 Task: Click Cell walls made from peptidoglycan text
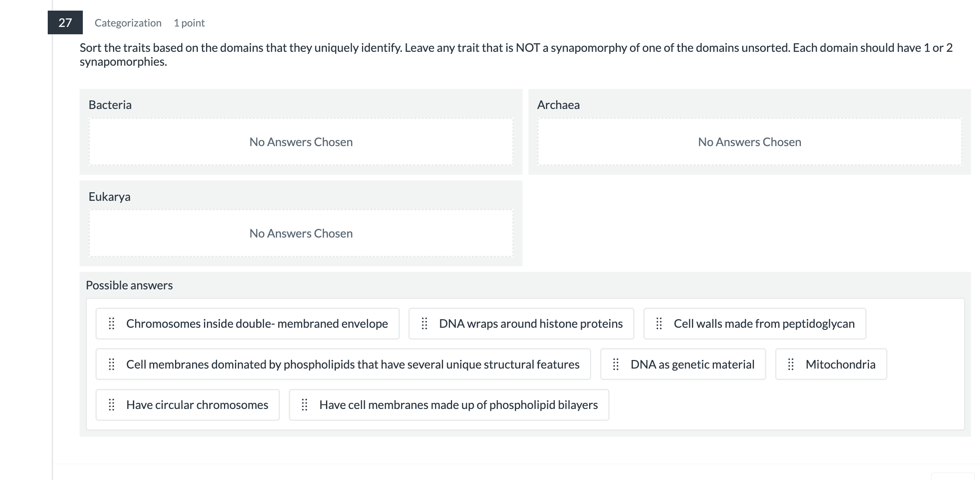764,324
